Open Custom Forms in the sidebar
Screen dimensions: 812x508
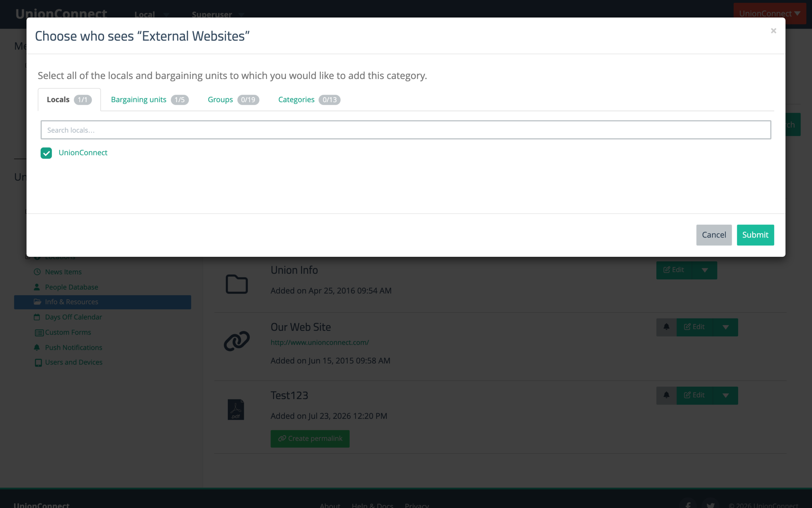[x=68, y=332]
